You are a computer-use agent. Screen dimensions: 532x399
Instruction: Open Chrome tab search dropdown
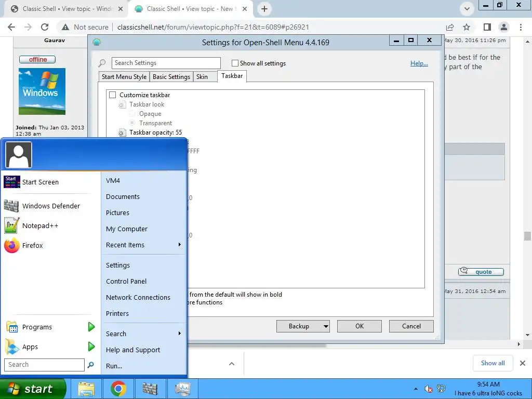click(x=467, y=9)
